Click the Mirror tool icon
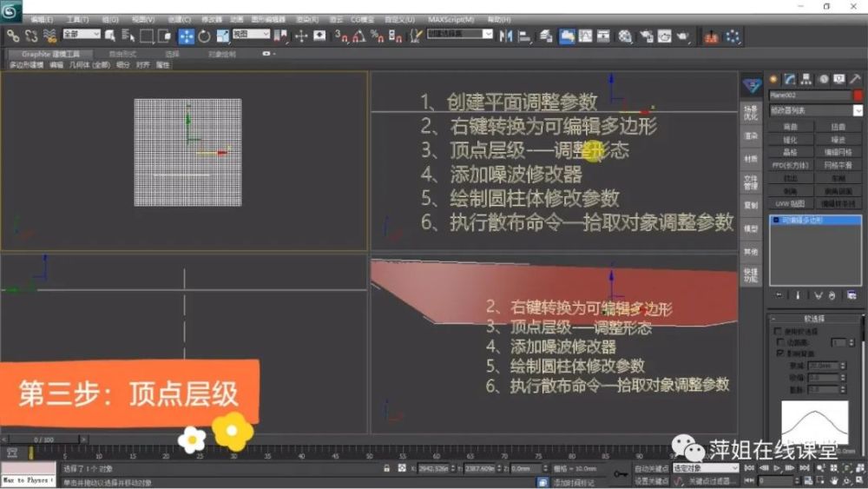This screenshot has width=868, height=489. (505, 36)
